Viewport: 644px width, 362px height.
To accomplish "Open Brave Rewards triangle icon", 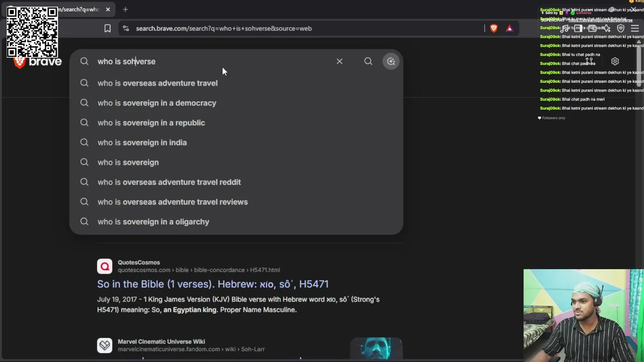I will click(509, 29).
